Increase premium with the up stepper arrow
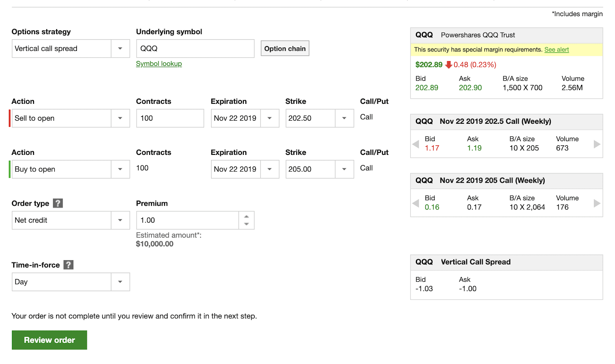This screenshot has width=615, height=364. 246,216
